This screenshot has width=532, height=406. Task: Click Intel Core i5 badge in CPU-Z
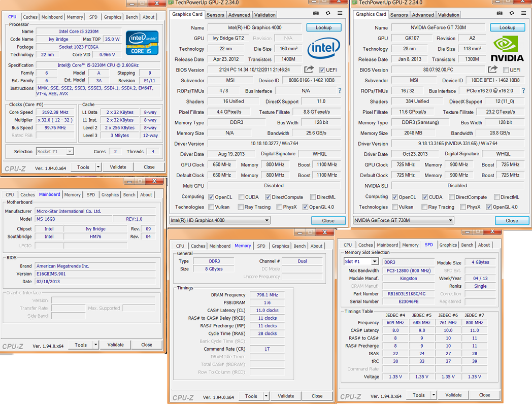[142, 43]
